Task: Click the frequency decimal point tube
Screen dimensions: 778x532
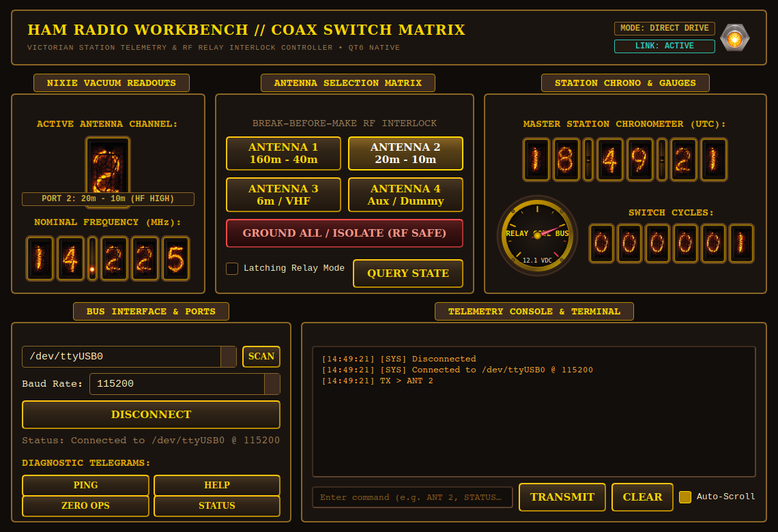Action: coord(92,258)
